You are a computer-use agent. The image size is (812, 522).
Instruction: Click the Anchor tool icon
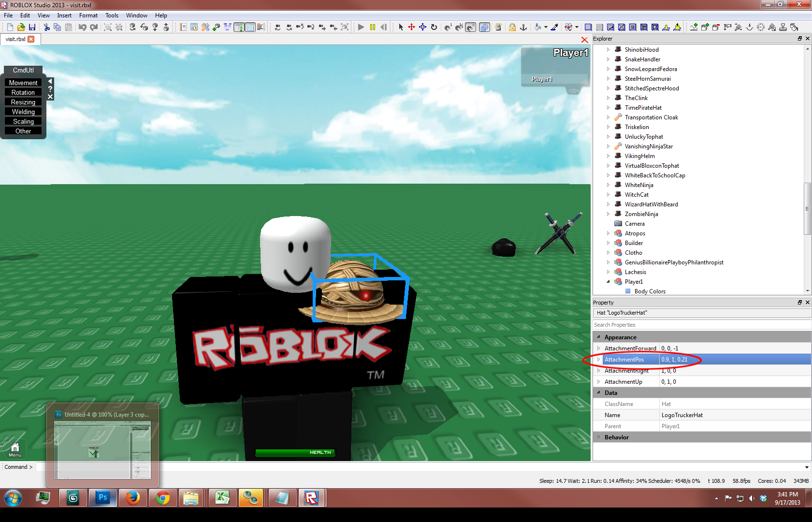tap(523, 27)
